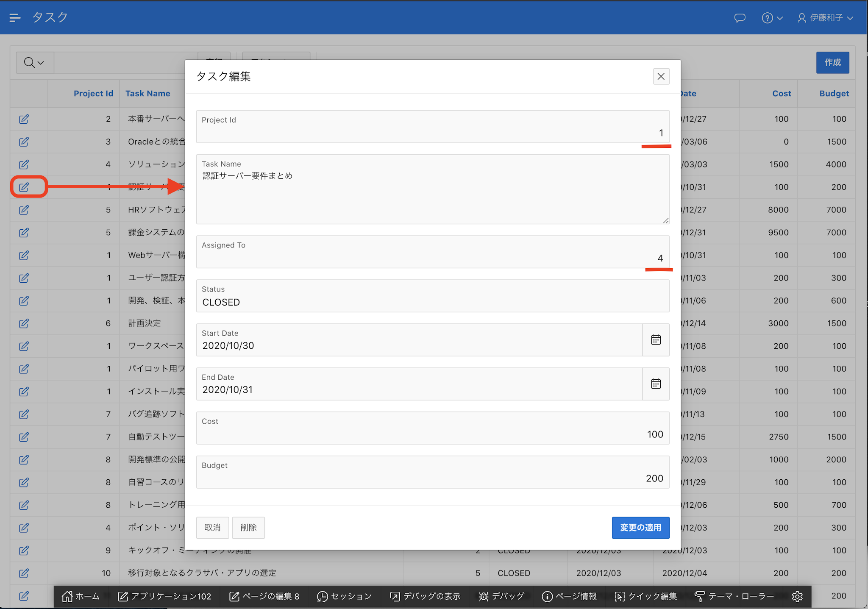Open ホーム in developer toolbar
This screenshot has width=868, height=609.
(x=81, y=596)
